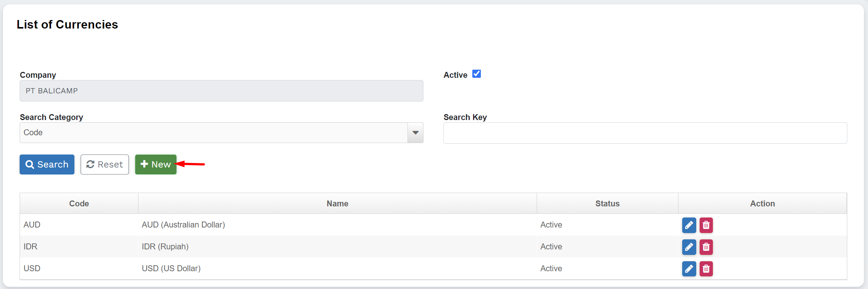Screen dimensions: 868x289
Task: Add a new currency with New
Action: pos(155,165)
